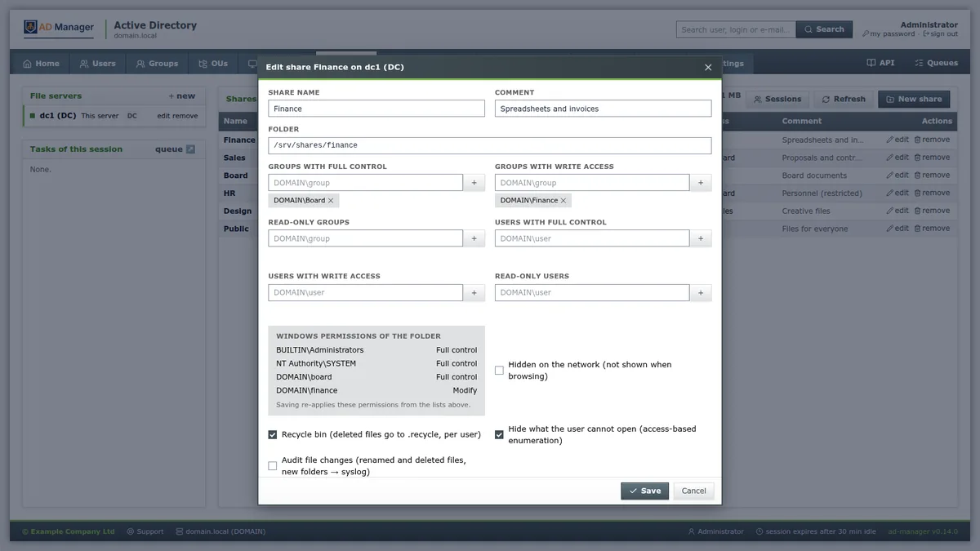Open the Support link in footer
The image size is (980, 551).
coord(145,531)
